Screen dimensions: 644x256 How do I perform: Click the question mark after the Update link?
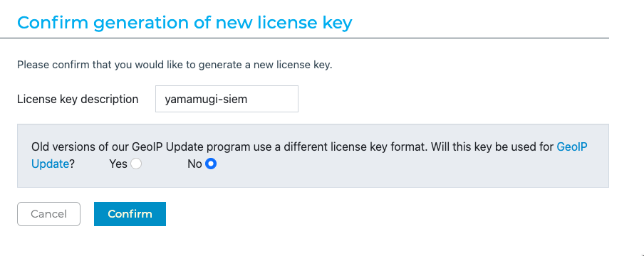coord(72,164)
